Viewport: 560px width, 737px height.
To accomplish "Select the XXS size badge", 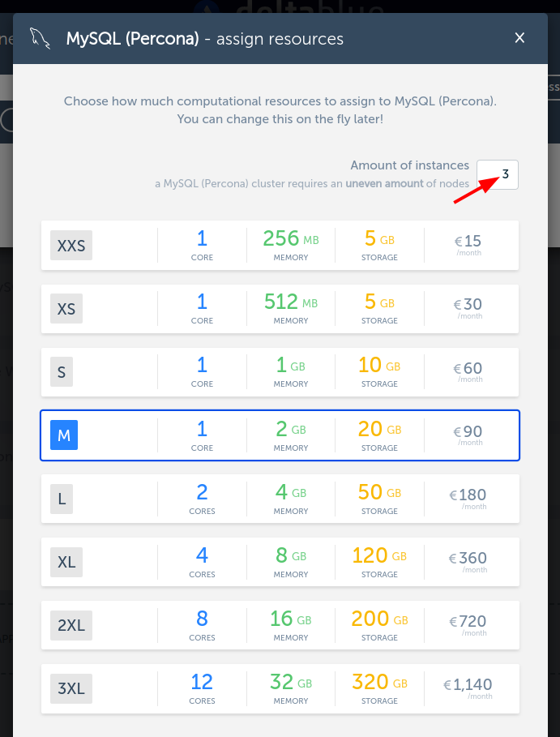I will [x=71, y=245].
